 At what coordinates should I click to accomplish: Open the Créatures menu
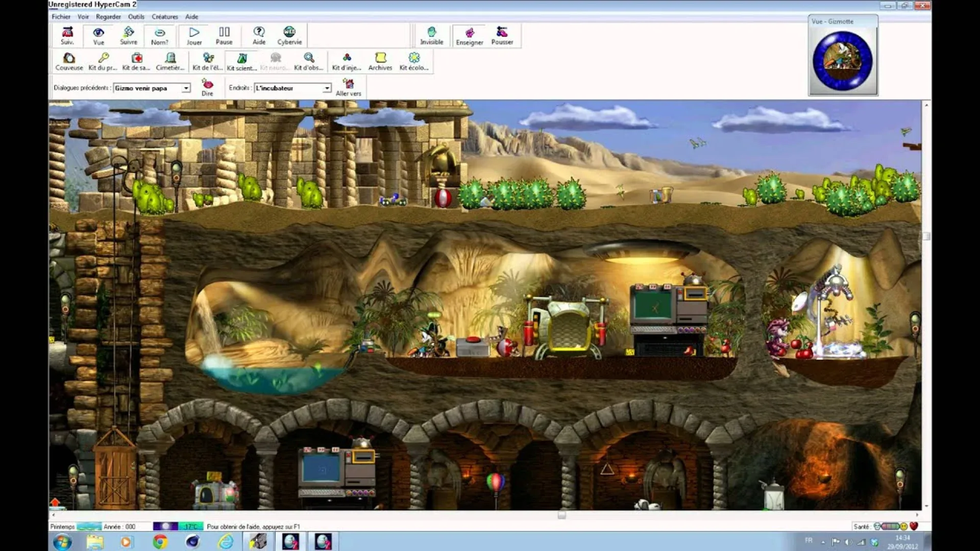tap(165, 16)
